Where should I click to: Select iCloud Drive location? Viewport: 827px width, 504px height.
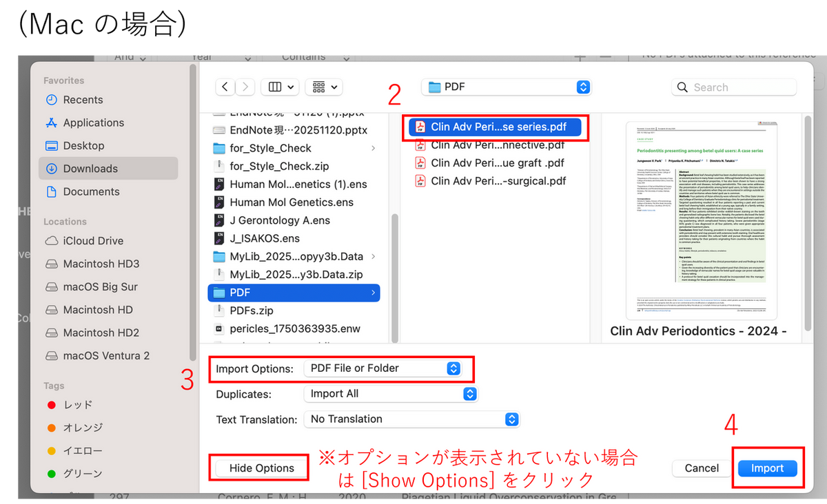tap(93, 241)
